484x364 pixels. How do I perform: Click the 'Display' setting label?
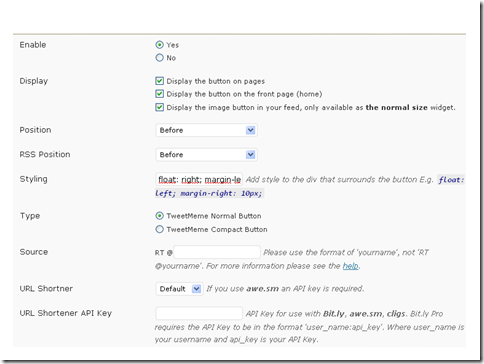[x=34, y=81]
